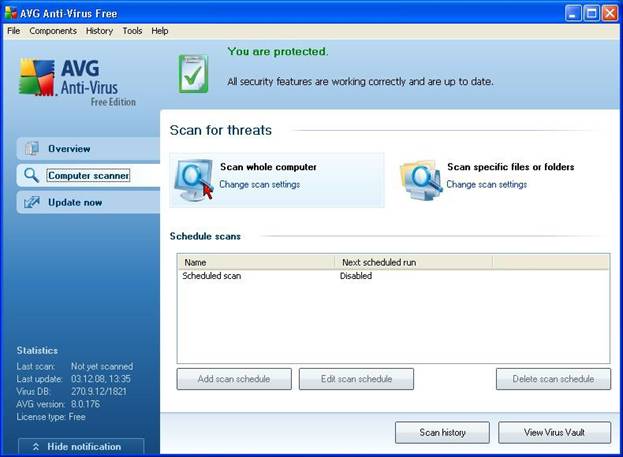
Task: Collapse with Hide notification button
Action: (81, 447)
